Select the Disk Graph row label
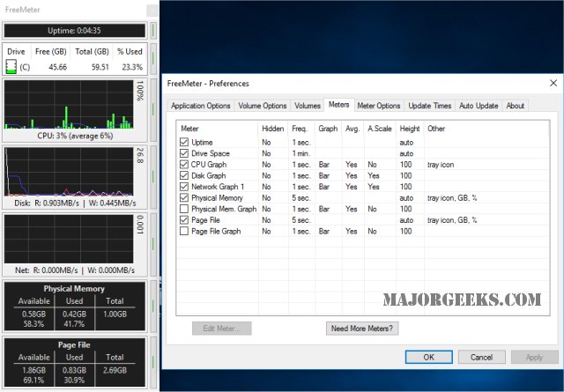Image resolution: width=564 pixels, height=392 pixels. pyautogui.click(x=209, y=175)
